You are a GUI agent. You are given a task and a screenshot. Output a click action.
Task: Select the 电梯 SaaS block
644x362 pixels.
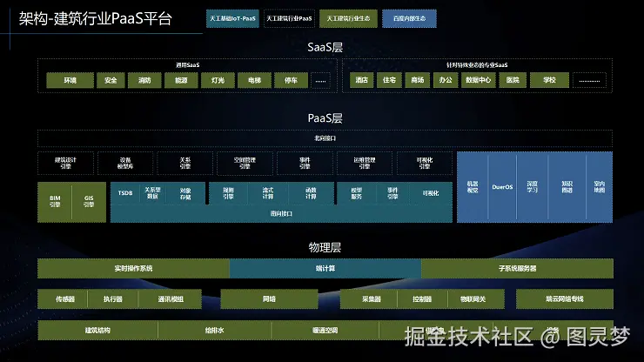(x=254, y=80)
